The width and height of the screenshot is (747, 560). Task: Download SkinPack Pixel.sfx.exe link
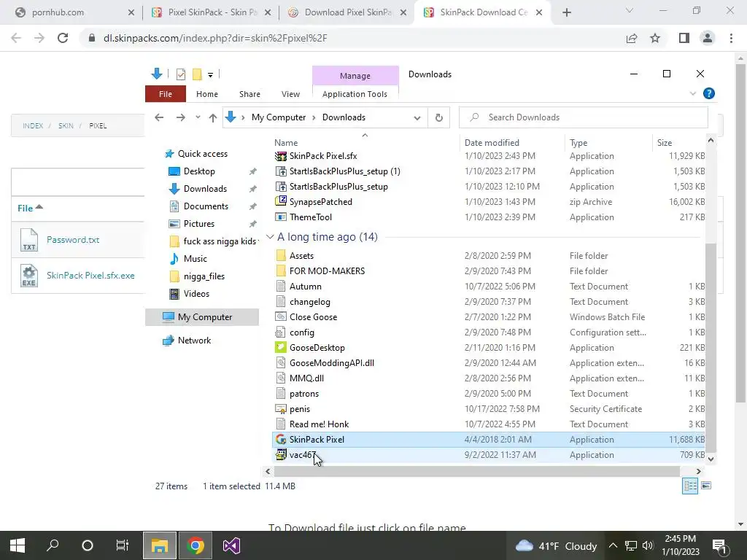[x=90, y=275]
